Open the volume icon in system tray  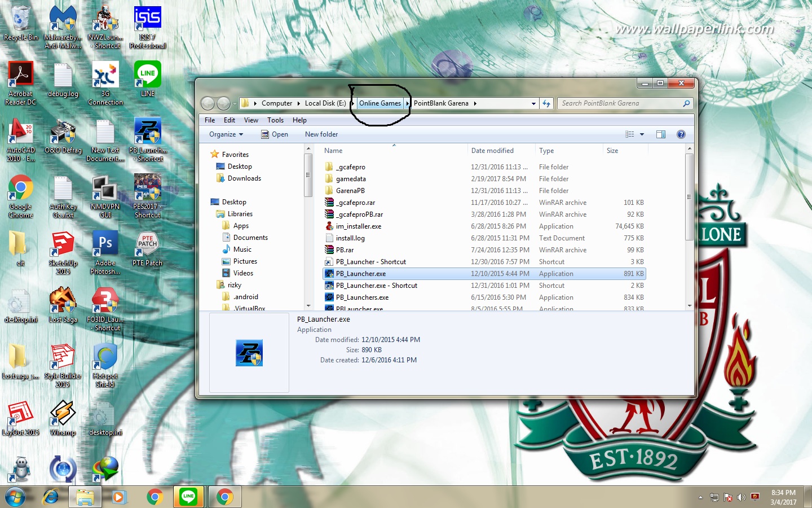point(741,497)
